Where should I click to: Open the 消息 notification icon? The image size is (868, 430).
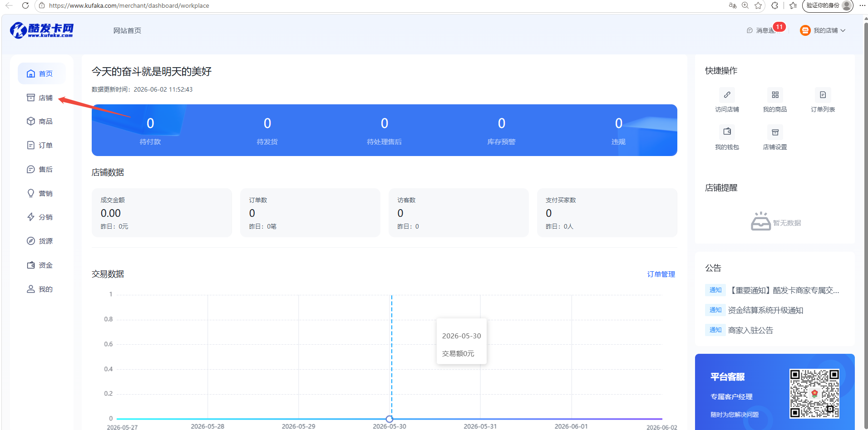pyautogui.click(x=750, y=30)
